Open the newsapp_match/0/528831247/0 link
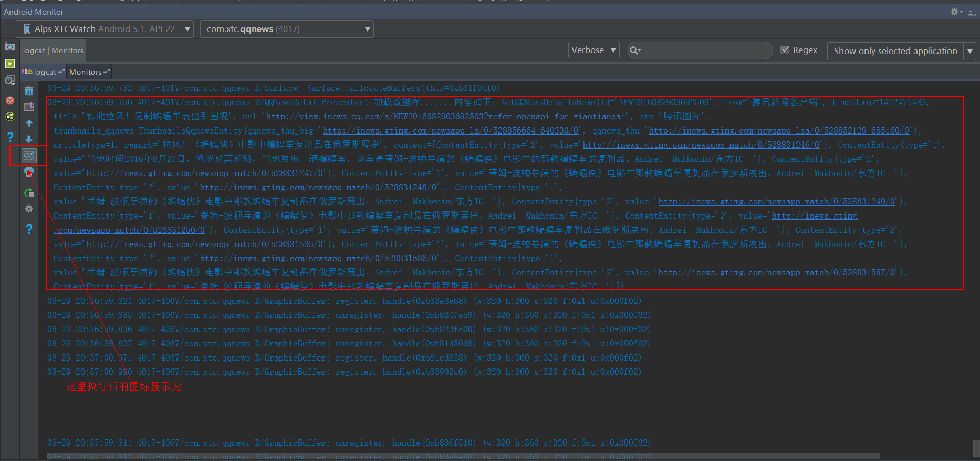Viewport: 980px width, 461px height. click(x=205, y=173)
